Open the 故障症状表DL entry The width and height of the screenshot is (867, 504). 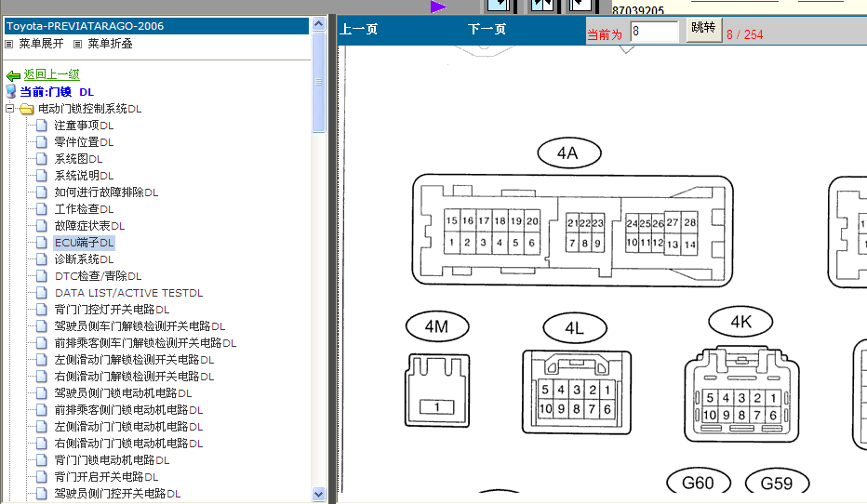tap(89, 225)
